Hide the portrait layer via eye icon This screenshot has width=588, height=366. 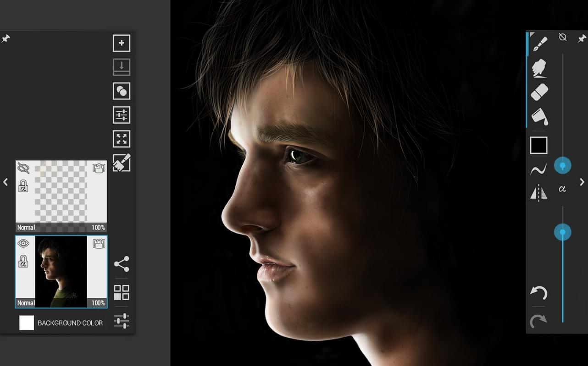coord(23,243)
